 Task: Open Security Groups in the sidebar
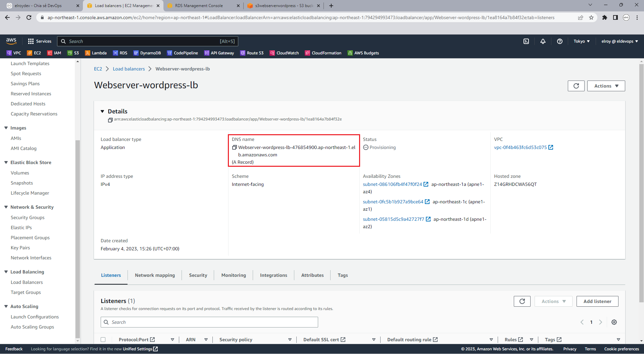point(28,217)
